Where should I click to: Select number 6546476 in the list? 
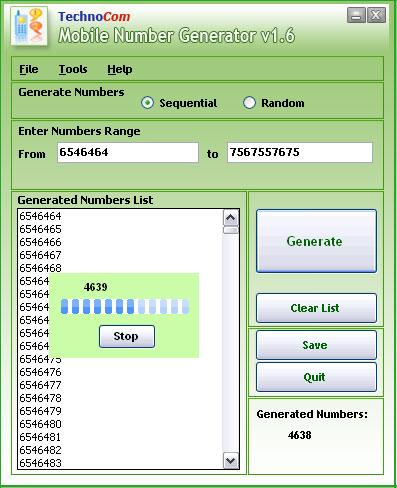(40, 372)
